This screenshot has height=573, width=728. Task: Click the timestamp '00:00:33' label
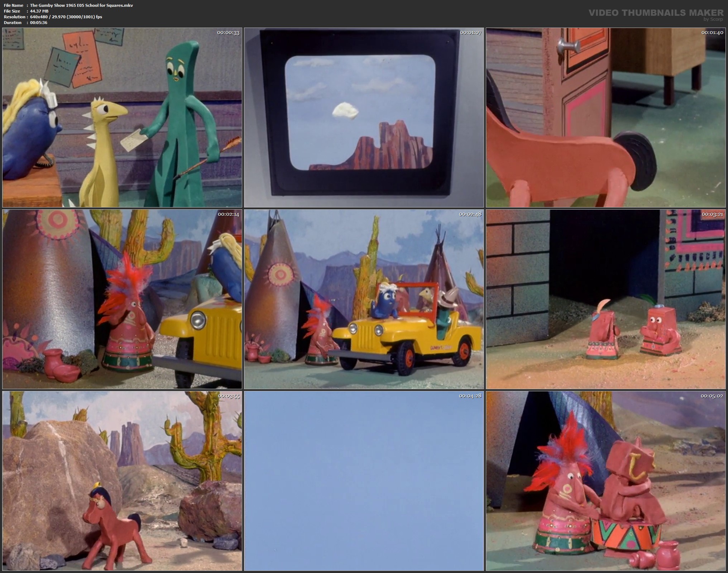228,33
